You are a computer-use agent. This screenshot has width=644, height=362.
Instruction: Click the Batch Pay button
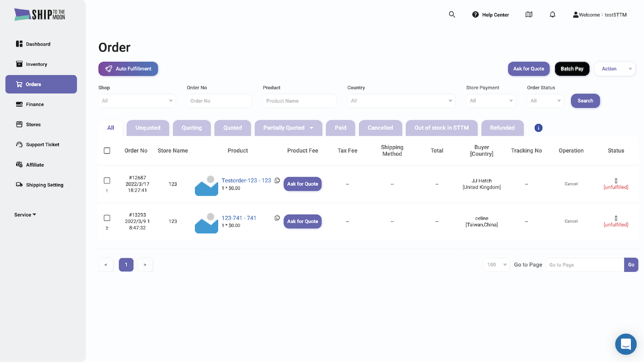tap(572, 69)
